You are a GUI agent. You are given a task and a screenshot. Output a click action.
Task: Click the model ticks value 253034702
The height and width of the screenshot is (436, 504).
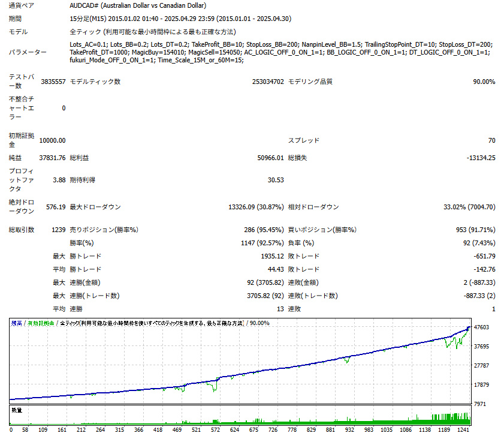(268, 82)
